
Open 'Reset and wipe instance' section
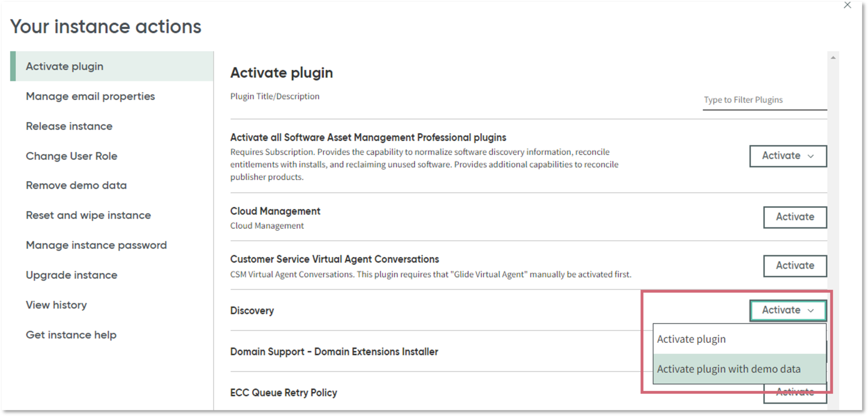[x=88, y=215]
